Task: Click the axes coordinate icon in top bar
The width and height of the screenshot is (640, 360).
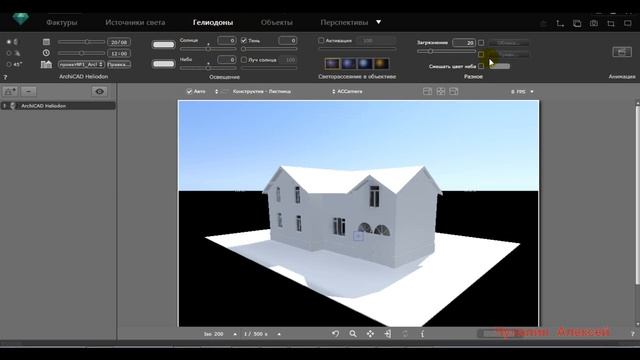Action: point(560,24)
